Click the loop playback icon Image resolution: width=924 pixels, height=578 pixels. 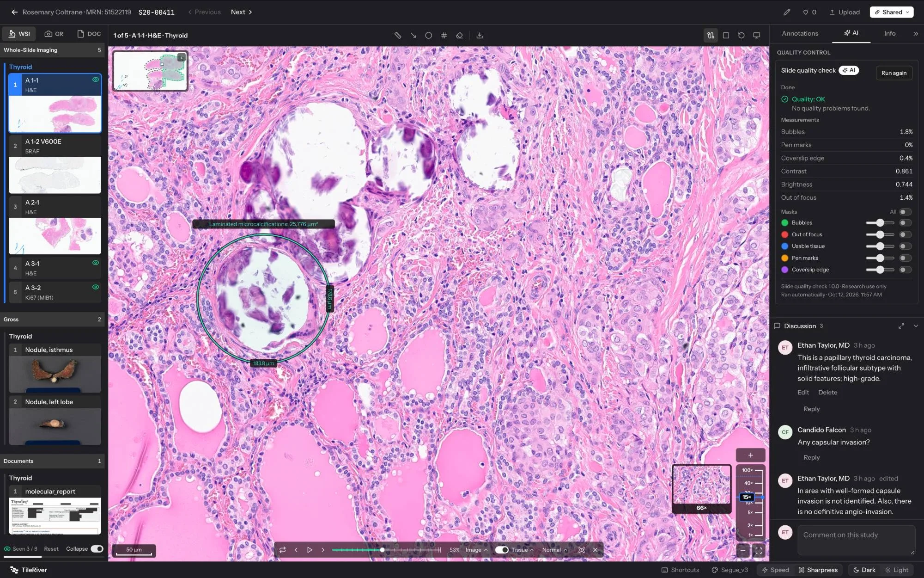click(282, 550)
